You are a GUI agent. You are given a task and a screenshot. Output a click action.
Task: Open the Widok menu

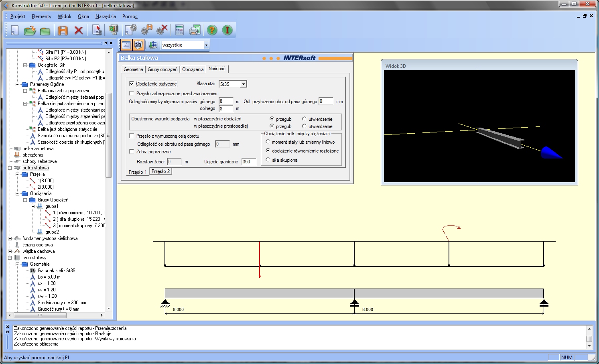click(64, 16)
